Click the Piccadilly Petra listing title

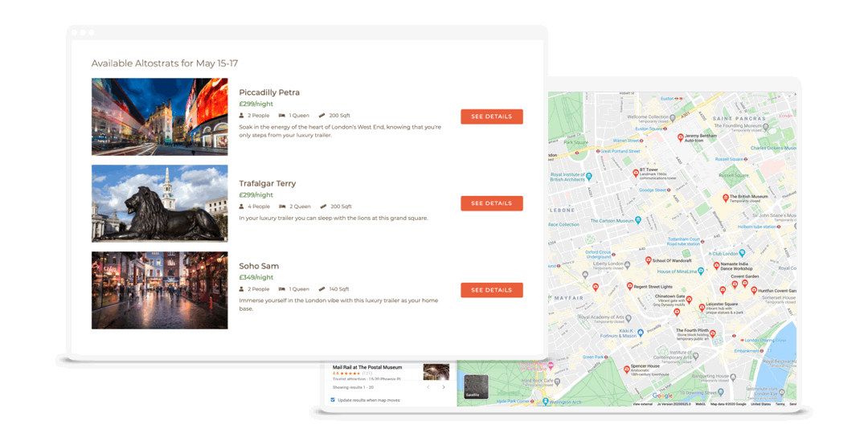pyautogui.click(x=269, y=92)
